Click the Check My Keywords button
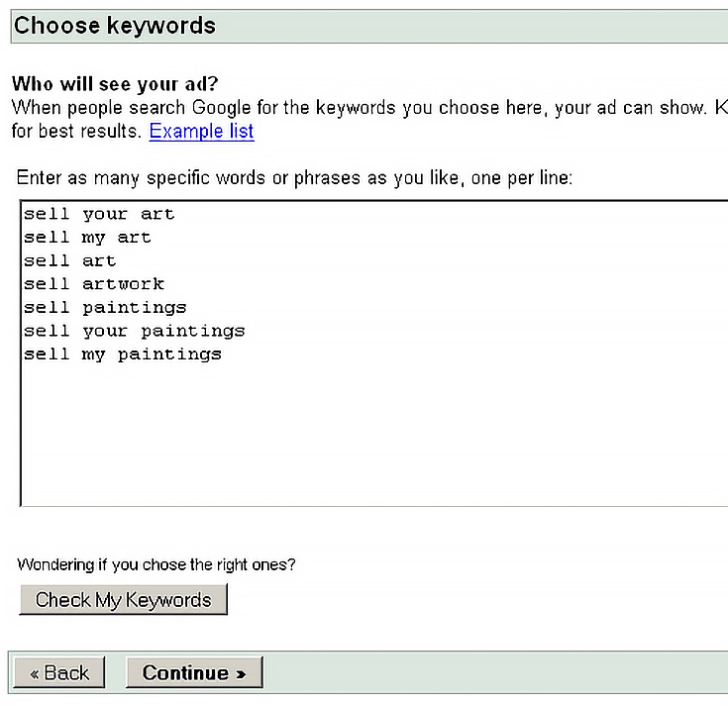Viewport: 728px width, 706px height. tap(124, 599)
